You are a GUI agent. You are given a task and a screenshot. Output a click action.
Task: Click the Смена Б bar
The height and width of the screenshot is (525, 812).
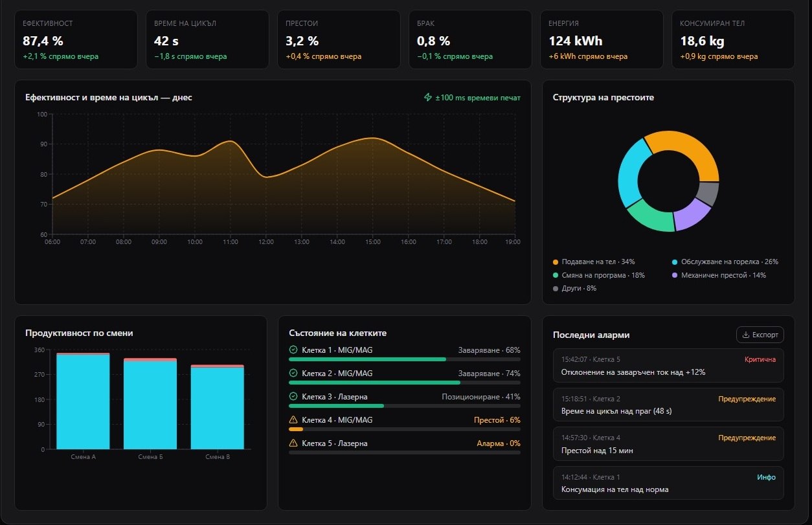[x=150, y=404]
